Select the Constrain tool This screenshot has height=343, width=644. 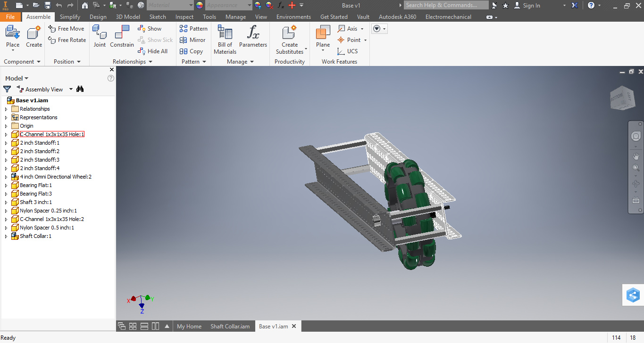point(122,37)
